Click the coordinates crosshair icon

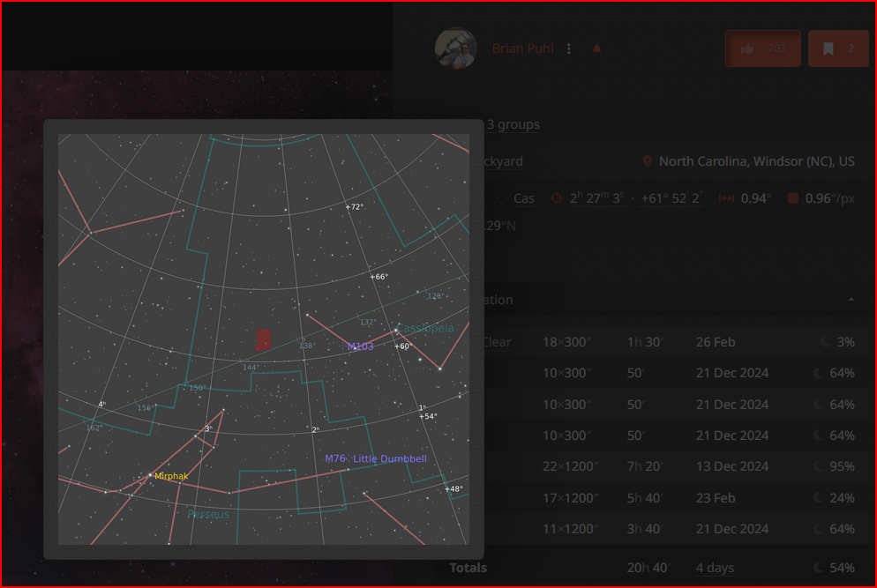557,198
